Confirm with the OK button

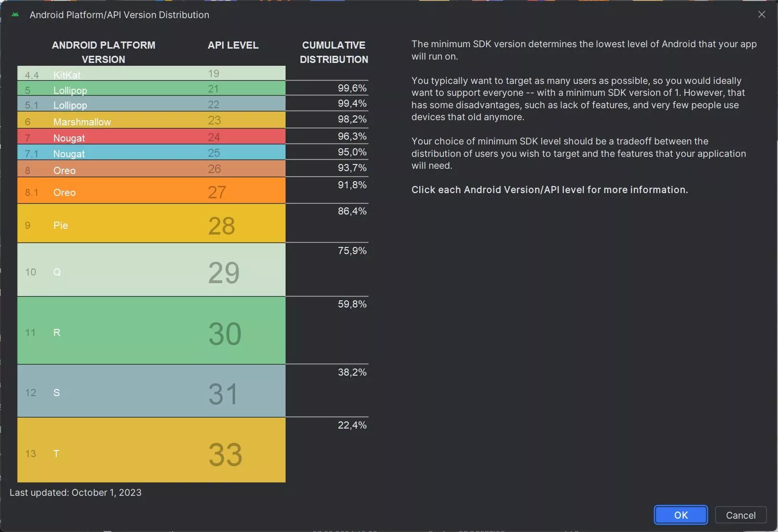680,515
